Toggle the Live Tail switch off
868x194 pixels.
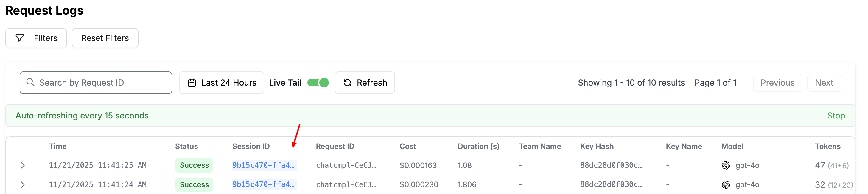(x=318, y=83)
